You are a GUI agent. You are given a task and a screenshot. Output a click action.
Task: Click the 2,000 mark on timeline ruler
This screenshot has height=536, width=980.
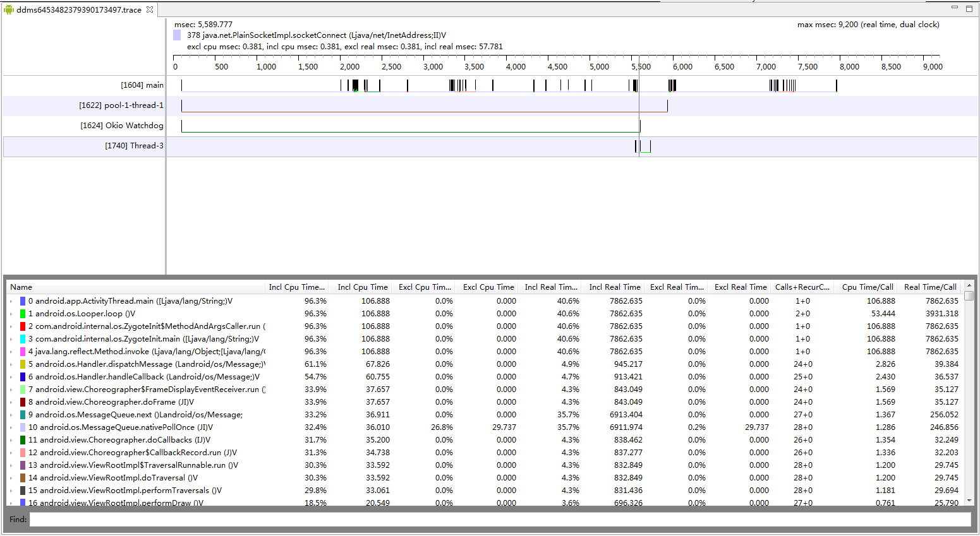(349, 66)
